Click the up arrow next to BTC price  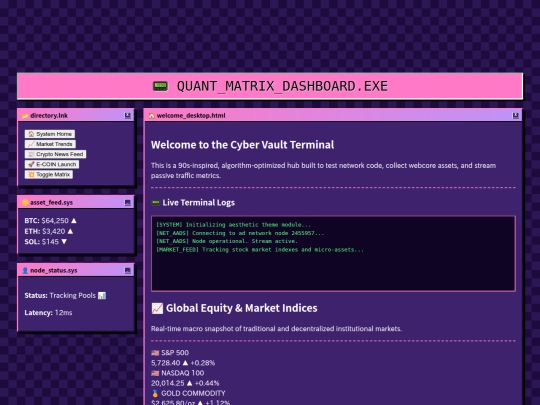pyautogui.click(x=74, y=220)
